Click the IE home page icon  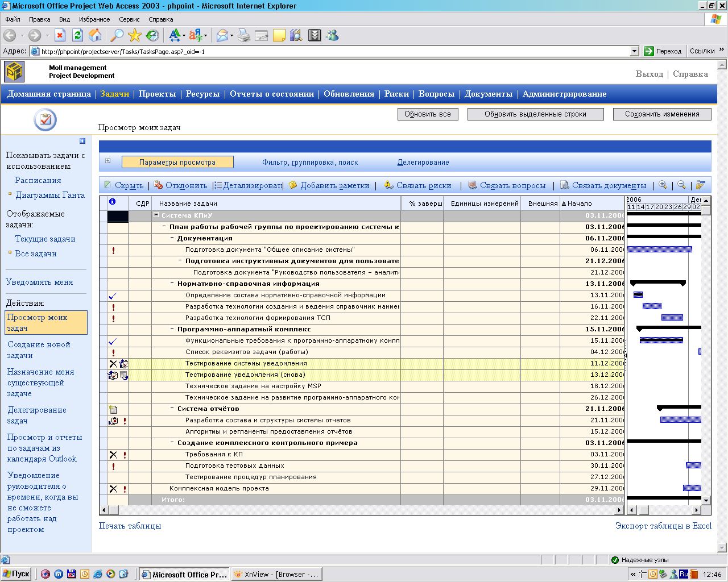(x=95, y=35)
